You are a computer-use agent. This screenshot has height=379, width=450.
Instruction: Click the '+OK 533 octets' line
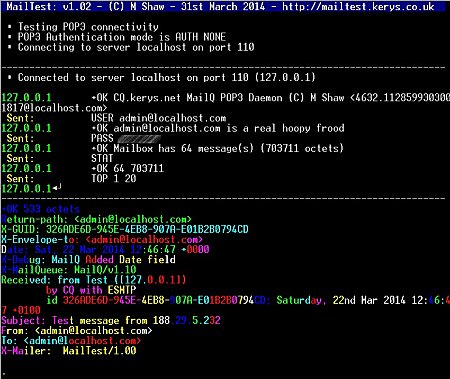[40, 209]
